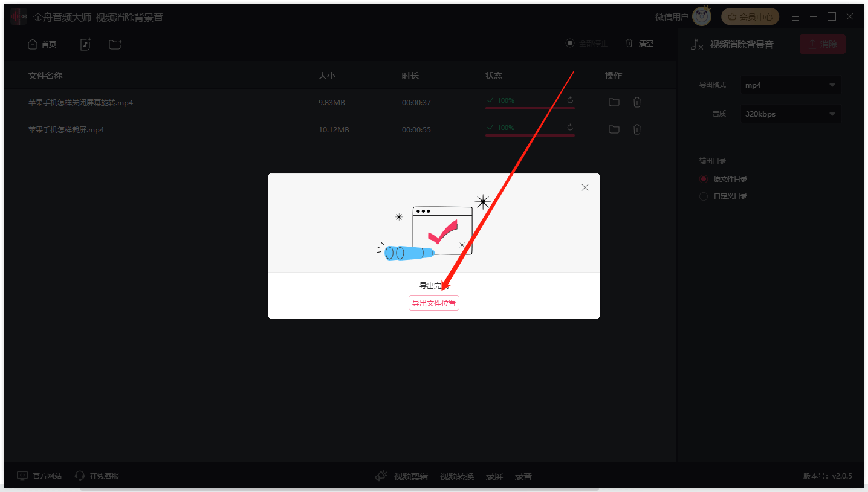This screenshot has width=868, height=492.
Task: Open 官方网站 link
Action: (39, 476)
